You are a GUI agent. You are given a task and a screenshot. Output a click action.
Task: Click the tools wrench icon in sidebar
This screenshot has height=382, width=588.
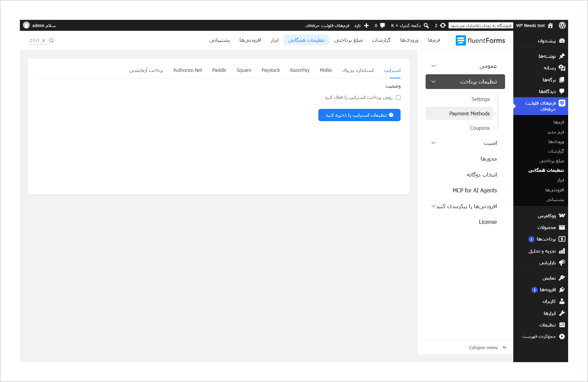pos(562,313)
